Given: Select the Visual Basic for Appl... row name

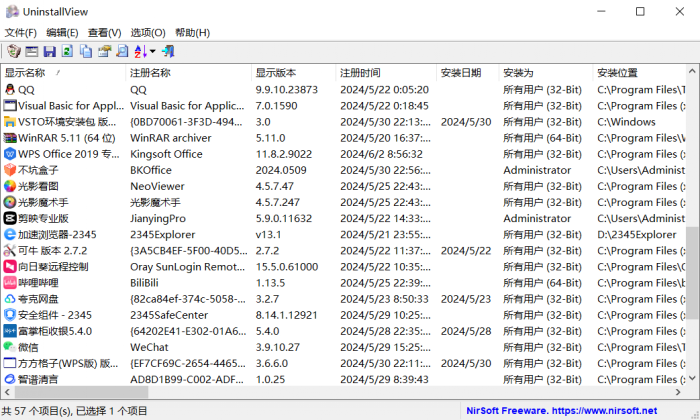Looking at the screenshot, I should pos(71,106).
